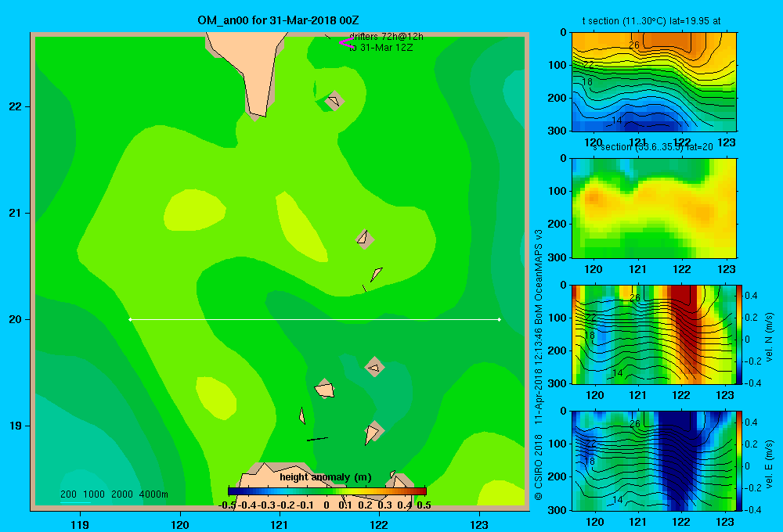Click depth label 100 on salinity section
783x532 pixels.
pos(557,191)
